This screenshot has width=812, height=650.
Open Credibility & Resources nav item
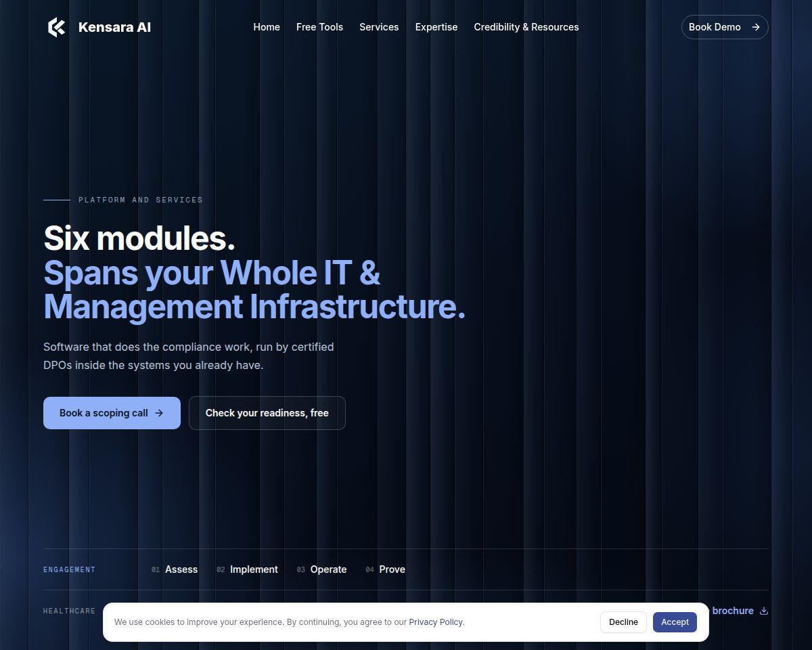click(526, 27)
